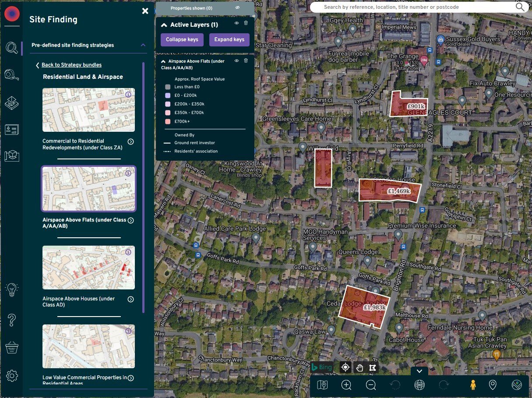The height and width of the screenshot is (398, 532).
Task: Select the pan hand tool
Action: pos(359,367)
